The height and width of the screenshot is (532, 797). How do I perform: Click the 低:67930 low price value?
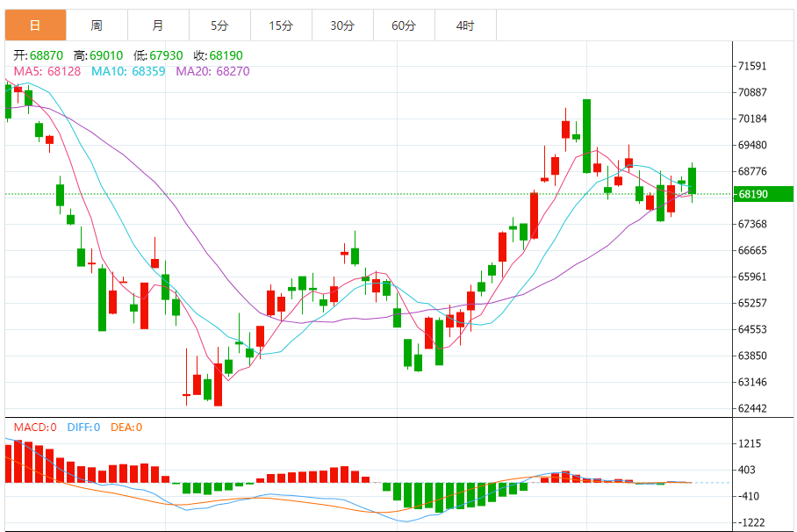[158, 55]
